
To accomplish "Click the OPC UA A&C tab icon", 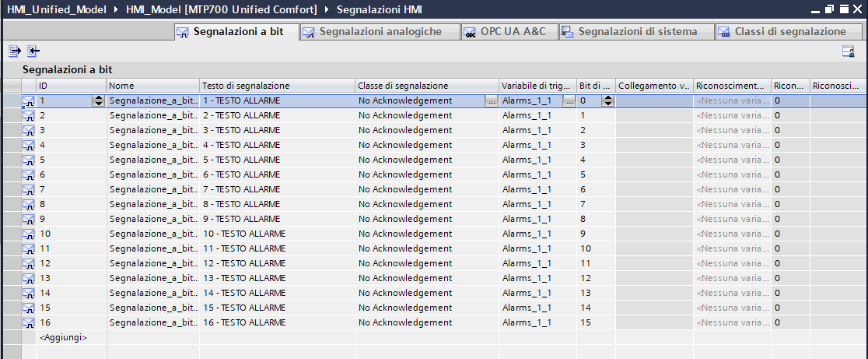I will click(x=470, y=32).
